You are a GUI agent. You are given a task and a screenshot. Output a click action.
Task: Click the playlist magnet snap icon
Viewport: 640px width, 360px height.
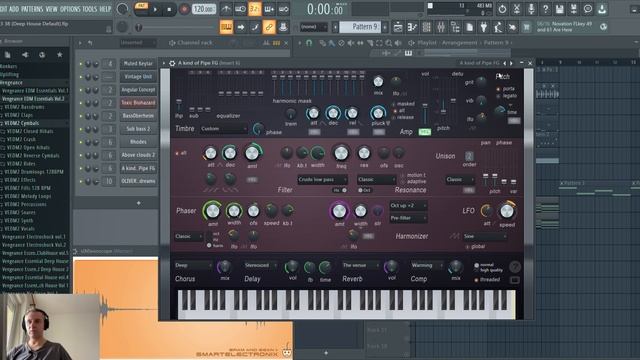click(x=309, y=42)
